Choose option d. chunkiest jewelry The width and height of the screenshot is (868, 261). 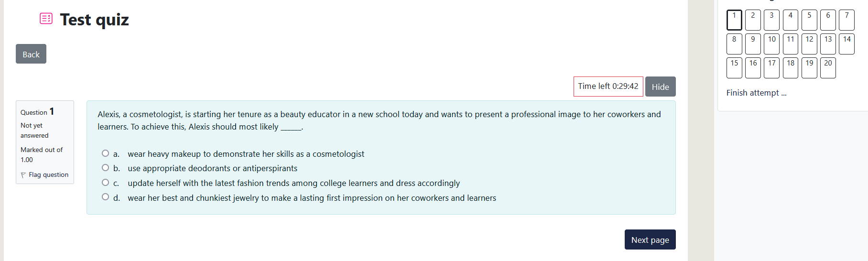coord(105,197)
